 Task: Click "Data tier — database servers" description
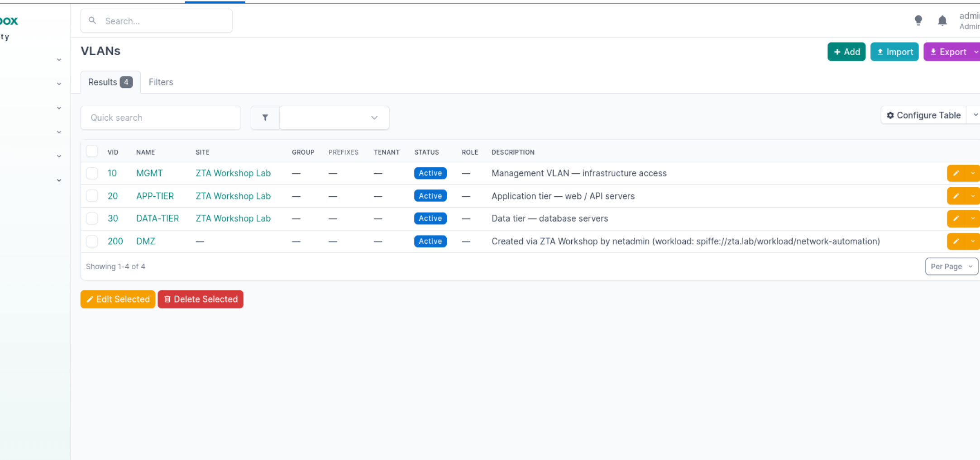point(550,218)
